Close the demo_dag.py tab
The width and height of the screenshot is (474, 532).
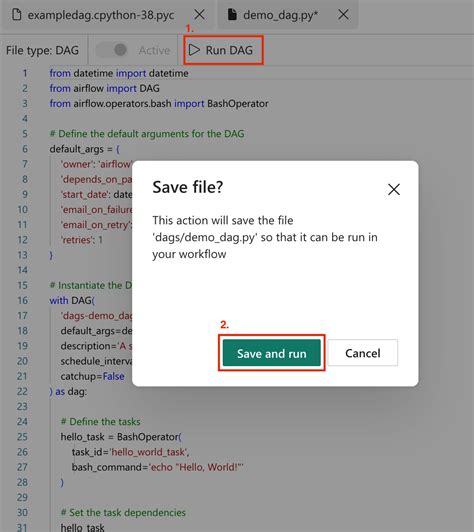click(343, 15)
